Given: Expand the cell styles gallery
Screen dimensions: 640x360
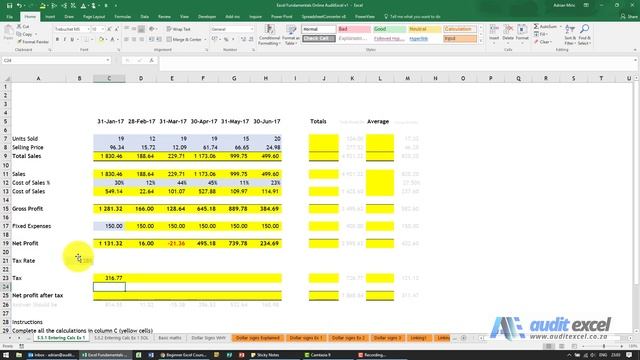Looking at the screenshot, I should (x=480, y=41).
